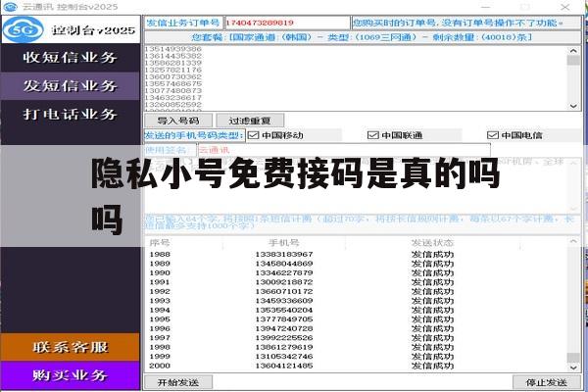Click the 云通讯 signature input field
Image resolution: width=588 pixels, height=392 pixels.
tap(344, 150)
